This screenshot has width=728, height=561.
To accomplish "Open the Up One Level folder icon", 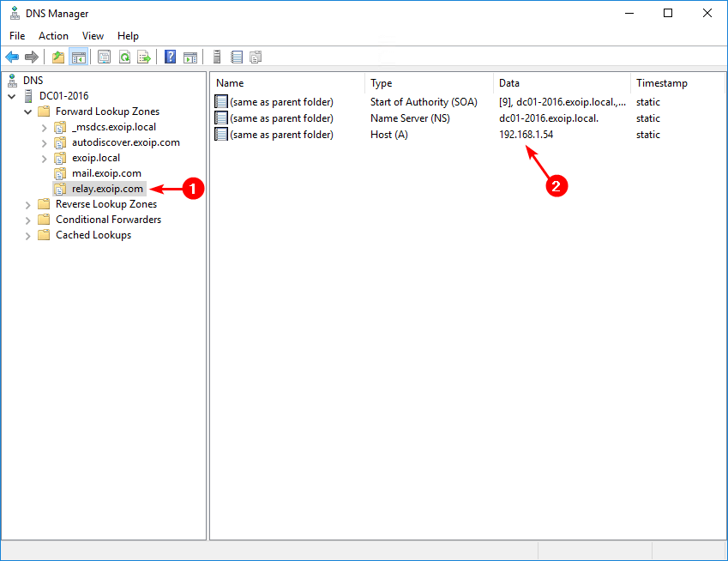I will (x=57, y=57).
